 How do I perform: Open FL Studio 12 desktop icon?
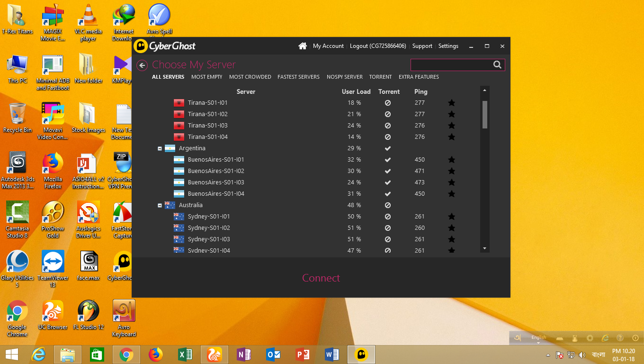coord(88,311)
